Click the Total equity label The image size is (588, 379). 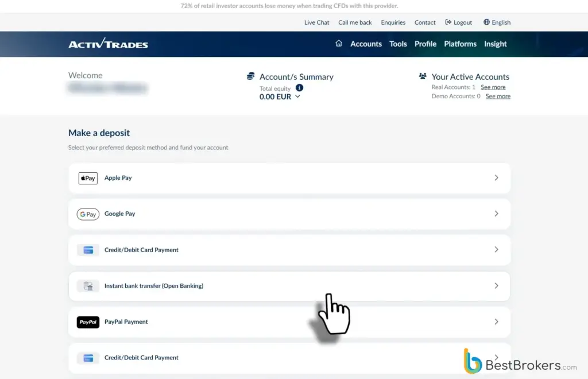pyautogui.click(x=275, y=88)
